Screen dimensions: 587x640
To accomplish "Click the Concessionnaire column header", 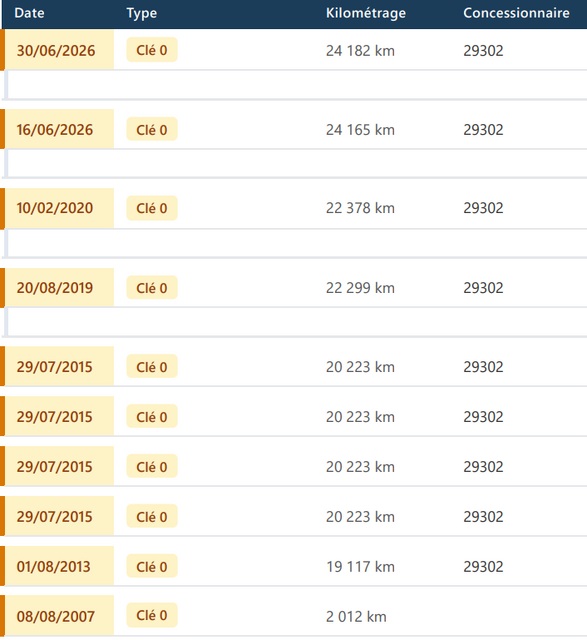I will tap(516, 13).
